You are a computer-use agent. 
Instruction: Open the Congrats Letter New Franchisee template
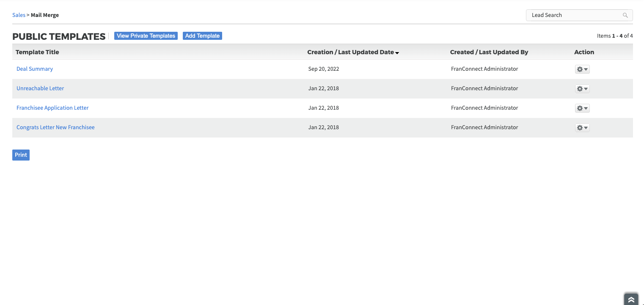pyautogui.click(x=55, y=128)
